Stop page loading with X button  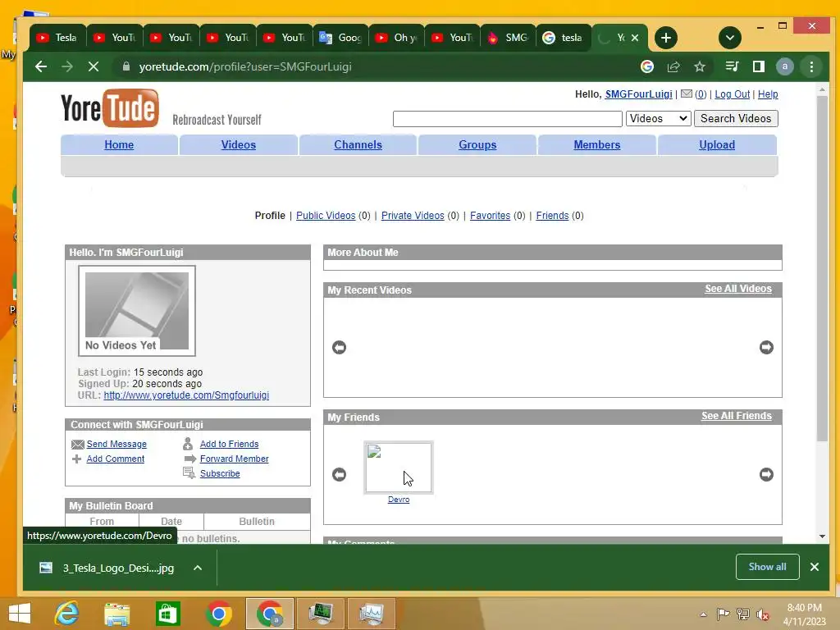click(x=94, y=66)
